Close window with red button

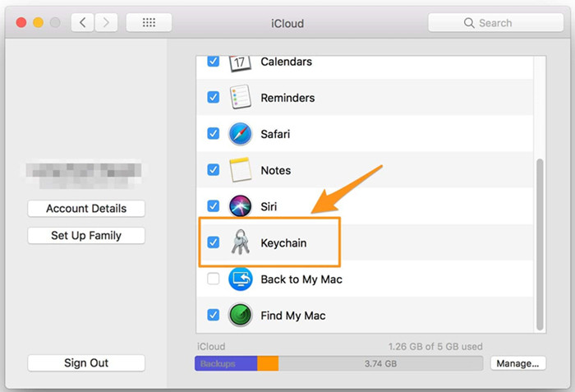tap(21, 23)
